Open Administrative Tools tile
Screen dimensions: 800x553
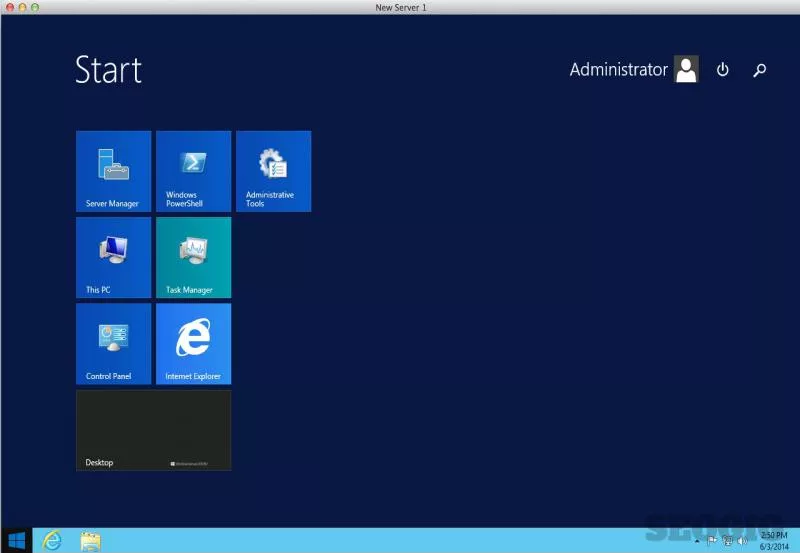click(273, 171)
